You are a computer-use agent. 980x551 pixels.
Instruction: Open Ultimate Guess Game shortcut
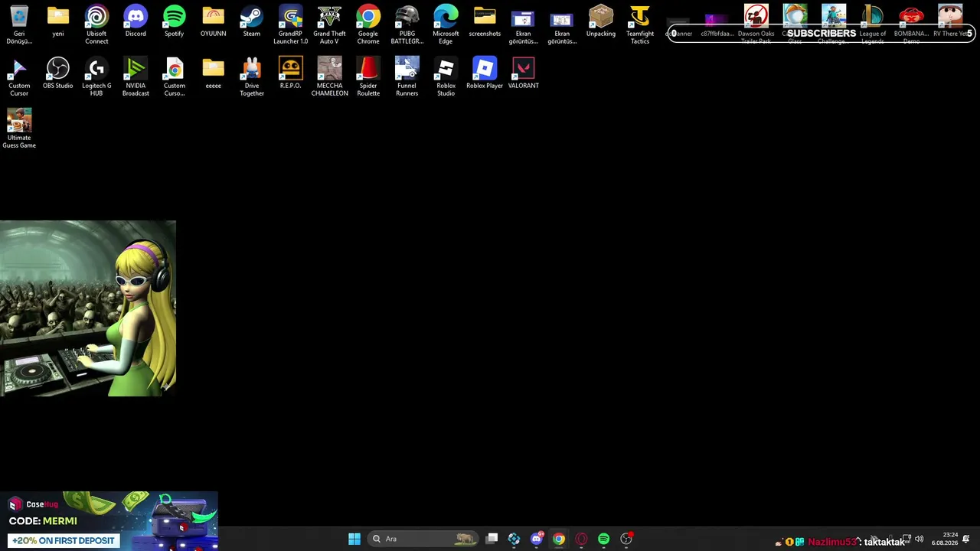click(19, 129)
